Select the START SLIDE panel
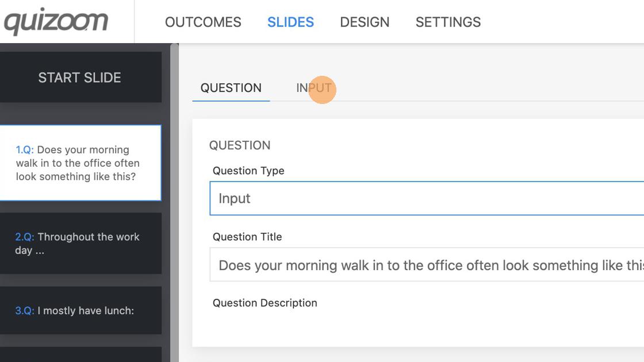Image resolution: width=644 pixels, height=362 pixels. coord(79,78)
